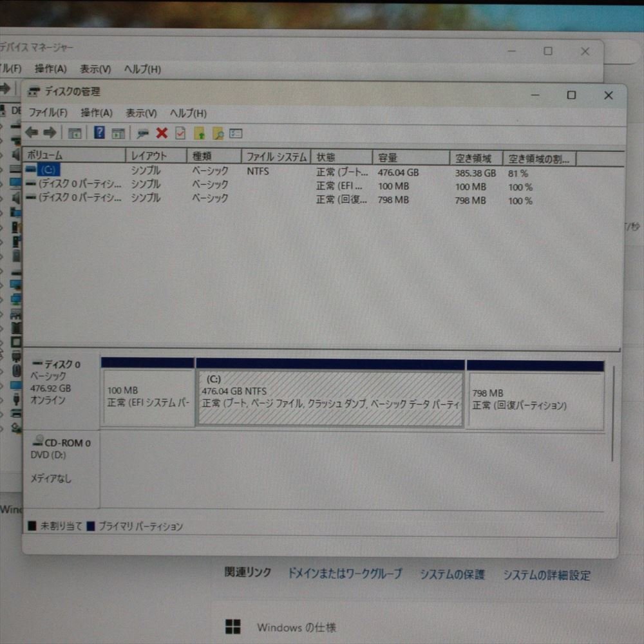This screenshot has height=644, width=644.
Task: Toggle the console tree pane icon
Action: (x=74, y=133)
